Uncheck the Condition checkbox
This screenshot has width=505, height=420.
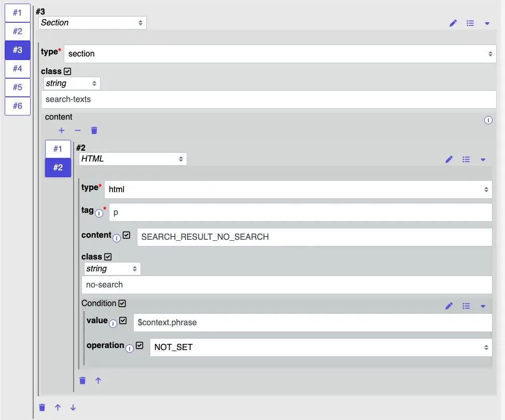click(x=122, y=303)
